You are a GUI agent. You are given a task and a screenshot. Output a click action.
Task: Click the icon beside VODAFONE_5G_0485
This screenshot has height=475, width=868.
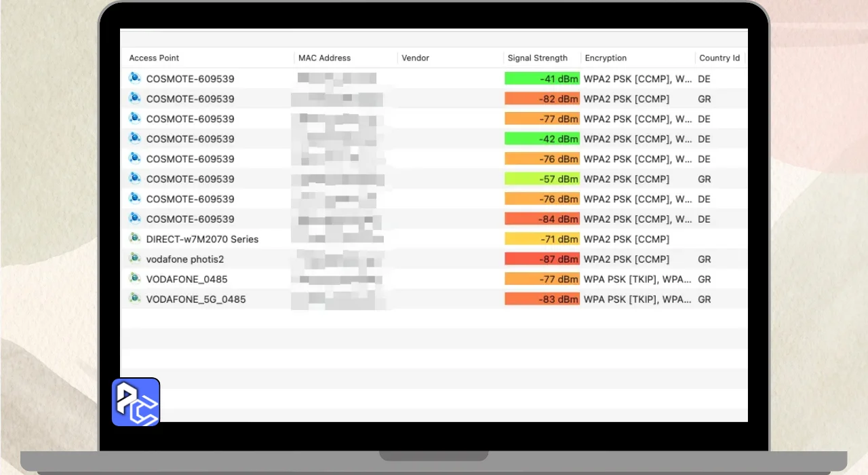[134, 299]
